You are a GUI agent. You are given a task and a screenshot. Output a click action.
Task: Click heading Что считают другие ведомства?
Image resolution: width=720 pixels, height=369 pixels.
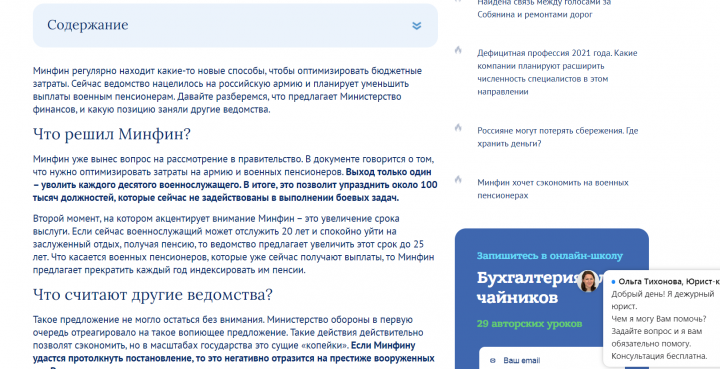152,294
